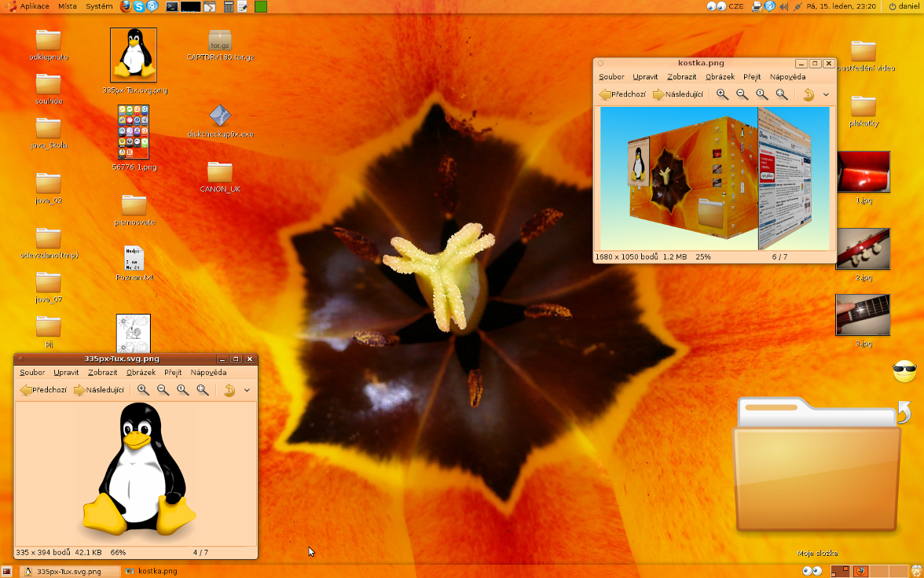Open the trash applet in bottom panel
Image resolution: width=924 pixels, height=578 pixels.
[x=915, y=571]
